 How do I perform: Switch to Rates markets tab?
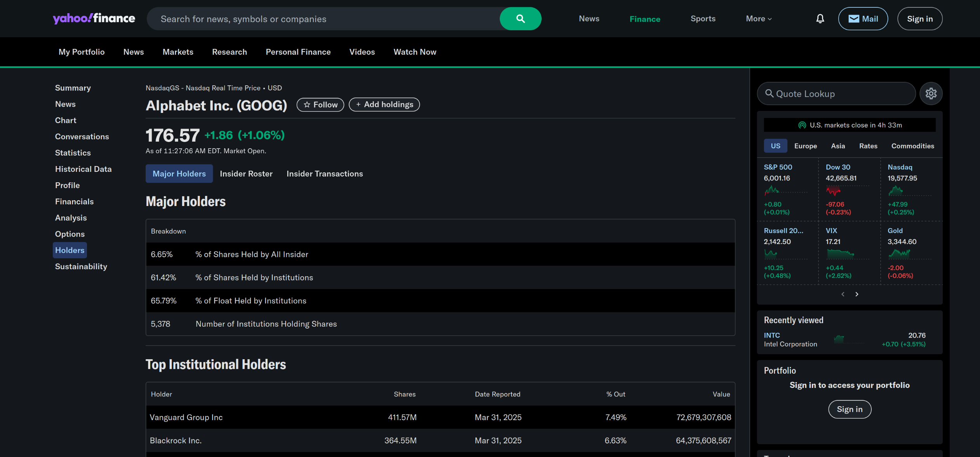(868, 146)
